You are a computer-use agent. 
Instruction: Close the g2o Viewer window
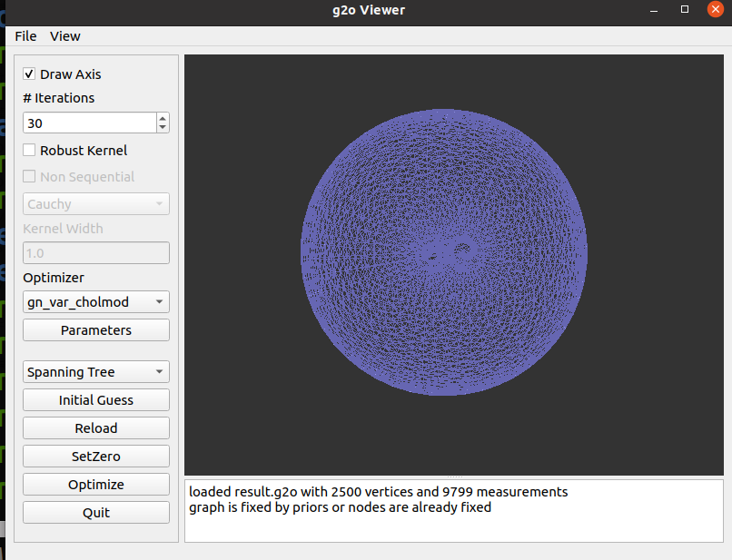click(x=715, y=9)
